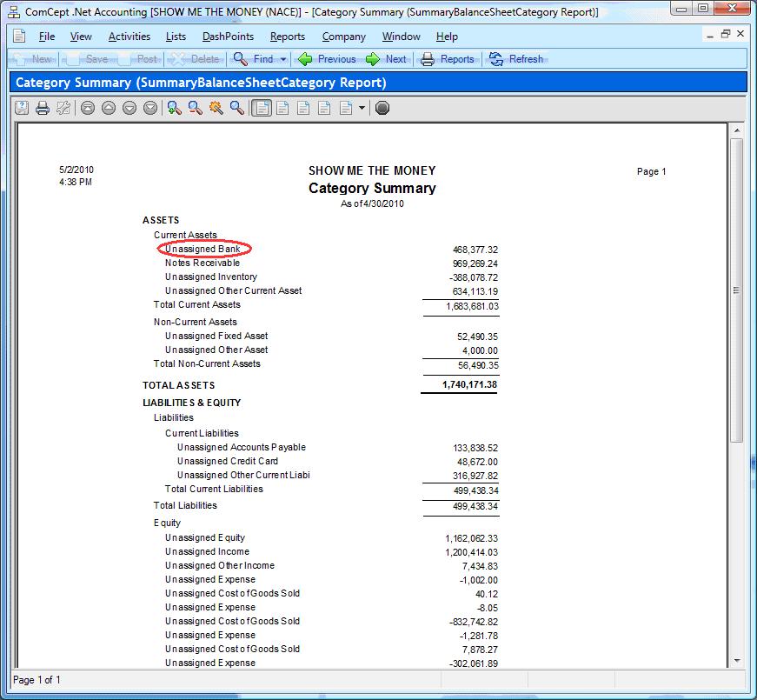The image size is (757, 700).
Task: Click the stop report generation icon
Action: (x=382, y=108)
